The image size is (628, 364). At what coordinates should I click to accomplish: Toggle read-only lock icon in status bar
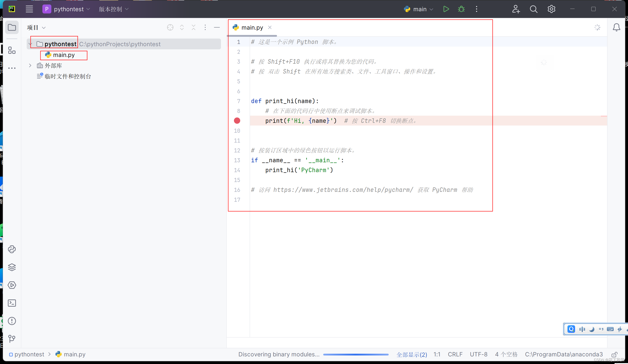point(614,354)
